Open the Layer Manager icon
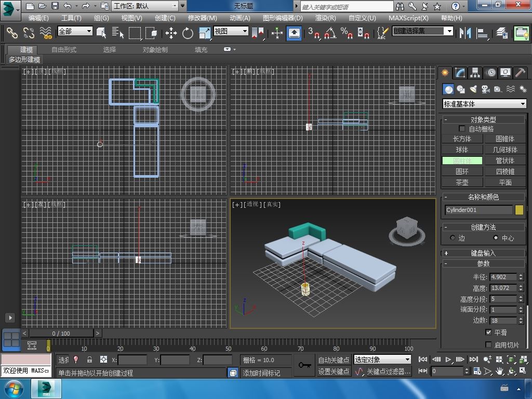The height and width of the screenshot is (399, 532). (x=502, y=33)
